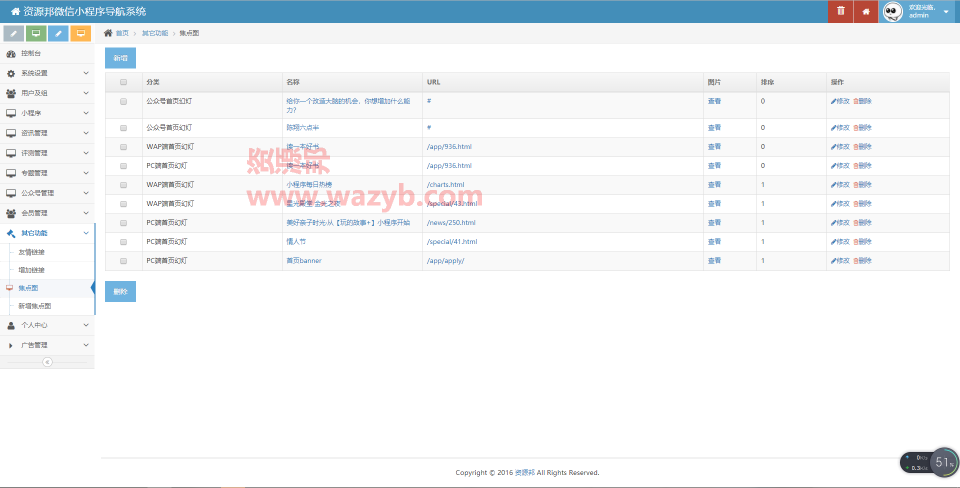Go to 首页 in breadcrumb
This screenshot has height=488, width=960.
click(x=122, y=33)
